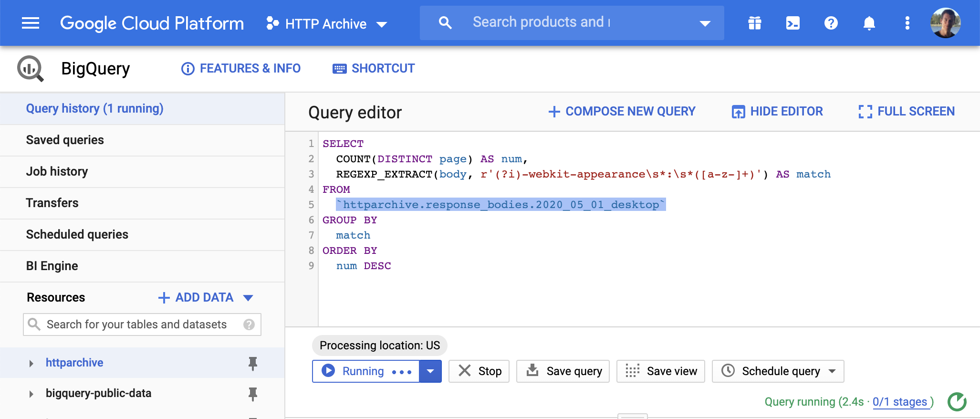Screen dimensions: 980x419
Task: Click the user profile avatar
Action: click(946, 23)
